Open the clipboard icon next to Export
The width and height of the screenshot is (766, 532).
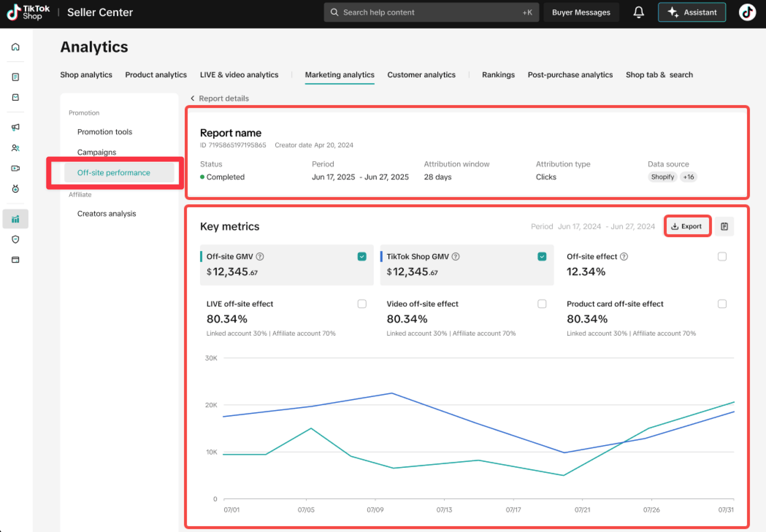(x=724, y=227)
